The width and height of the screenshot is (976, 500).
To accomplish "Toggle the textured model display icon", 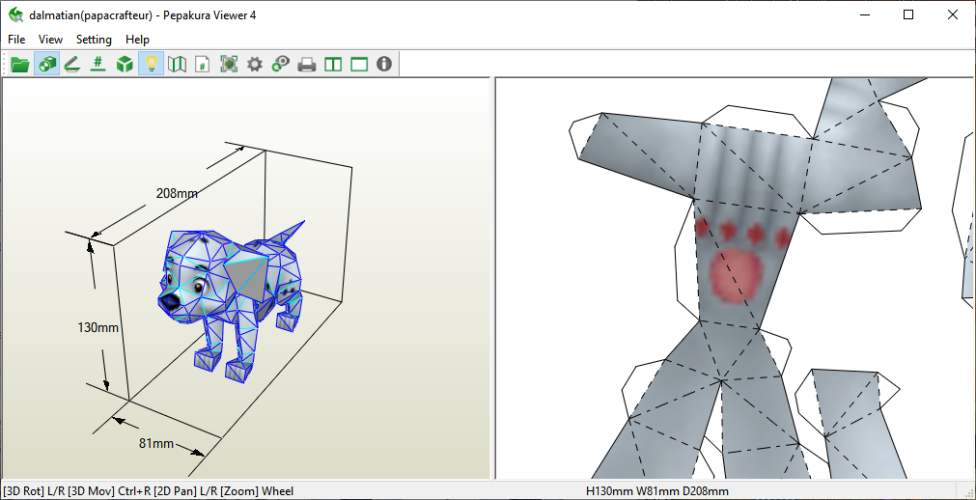I will (46, 64).
